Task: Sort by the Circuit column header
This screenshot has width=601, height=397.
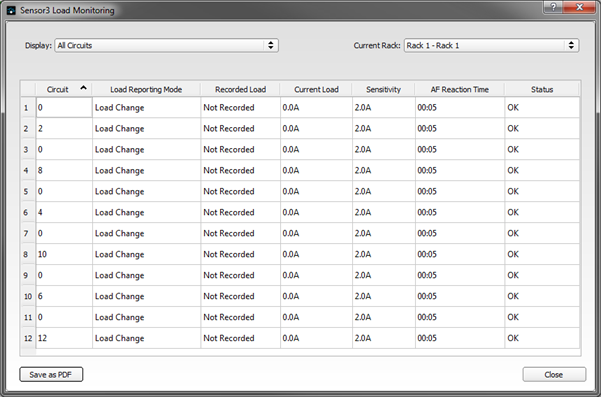Action: (64, 89)
